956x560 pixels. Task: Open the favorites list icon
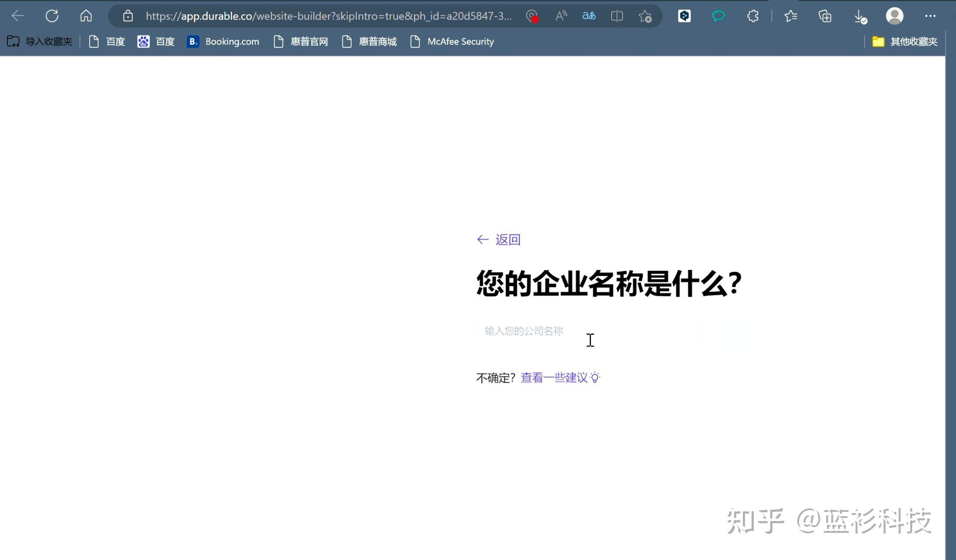click(x=791, y=16)
